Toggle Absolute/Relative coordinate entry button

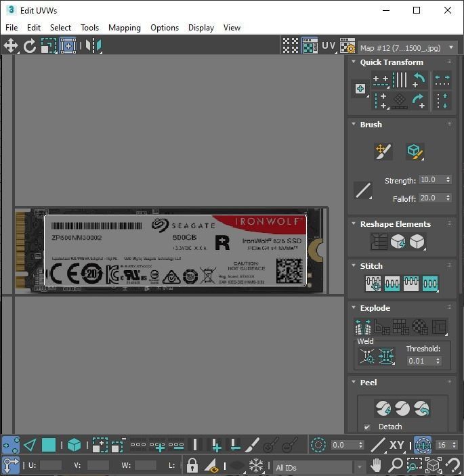pyautogui.click(x=11, y=464)
